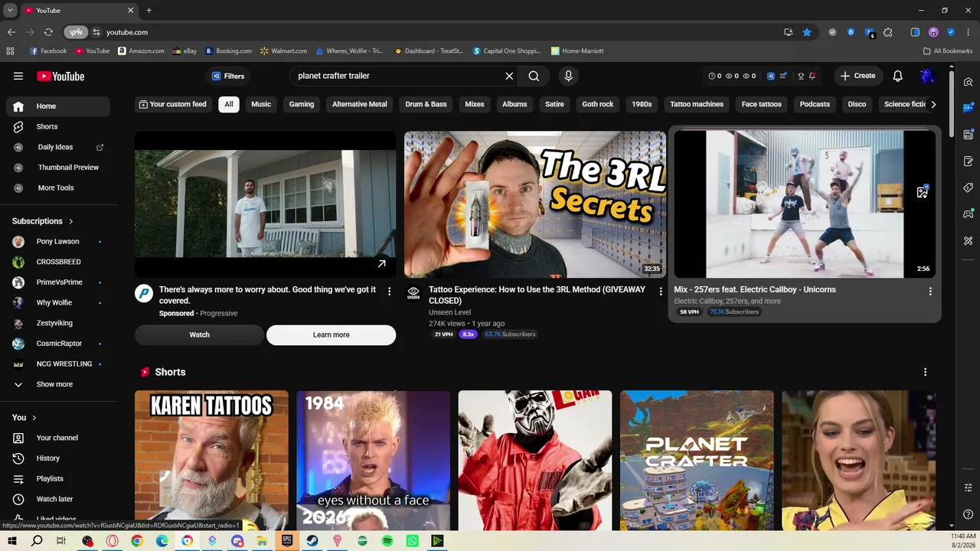Image resolution: width=980 pixels, height=551 pixels.
Task: Select the Tattoo machines chip
Action: point(697,104)
